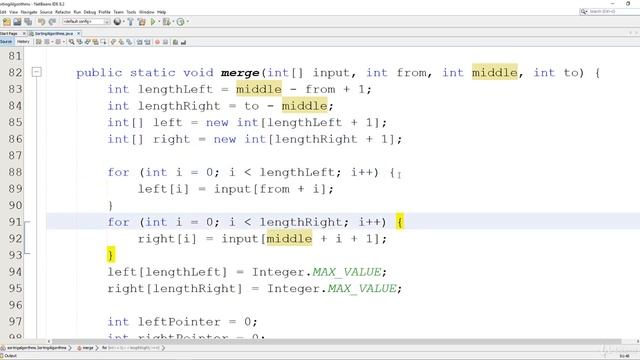The image size is (640, 360).
Task: Close the SortingAlgorithms.java tab
Action: pos(78,33)
